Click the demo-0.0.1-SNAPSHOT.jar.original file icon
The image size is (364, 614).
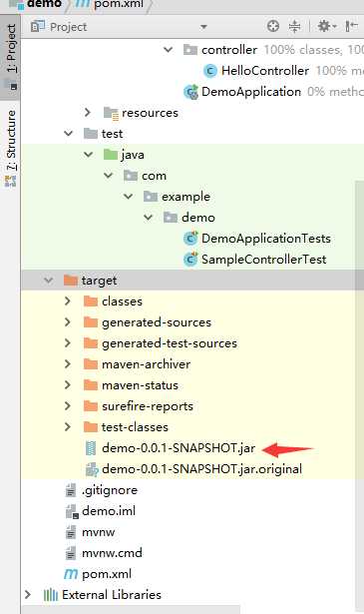coord(91,469)
